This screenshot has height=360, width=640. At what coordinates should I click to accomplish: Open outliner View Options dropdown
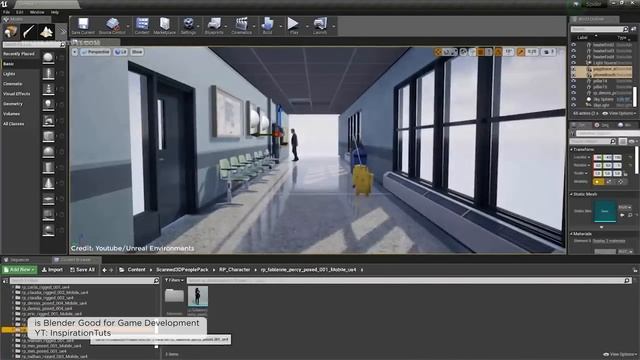619,113
